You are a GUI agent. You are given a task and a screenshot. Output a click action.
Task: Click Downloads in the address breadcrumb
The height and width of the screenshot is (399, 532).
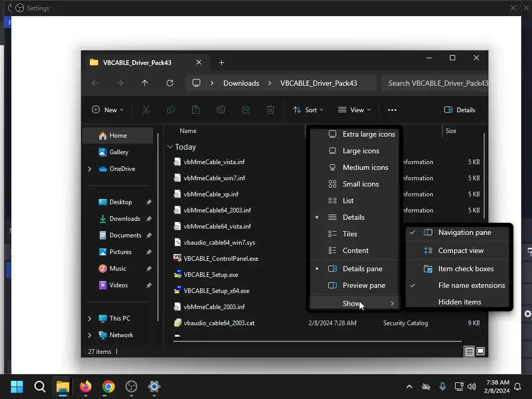coord(241,83)
